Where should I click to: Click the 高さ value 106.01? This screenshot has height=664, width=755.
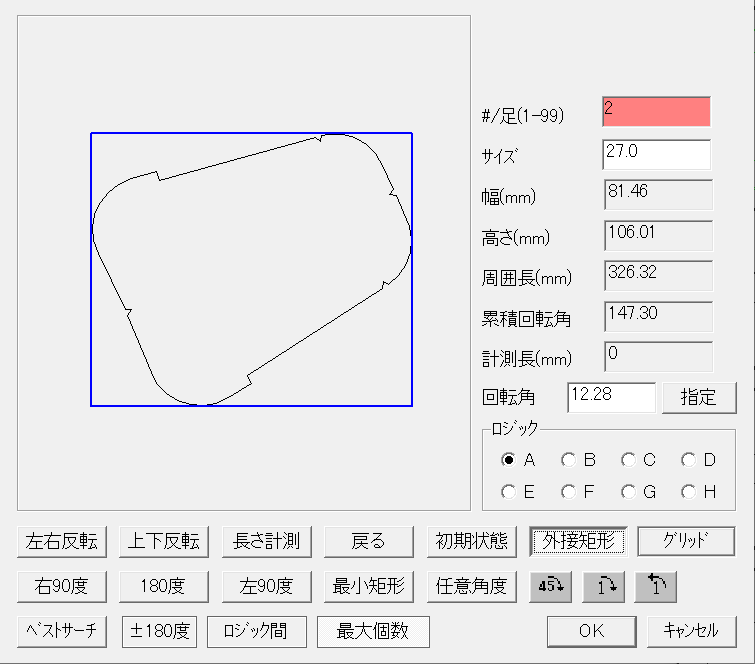pos(658,235)
